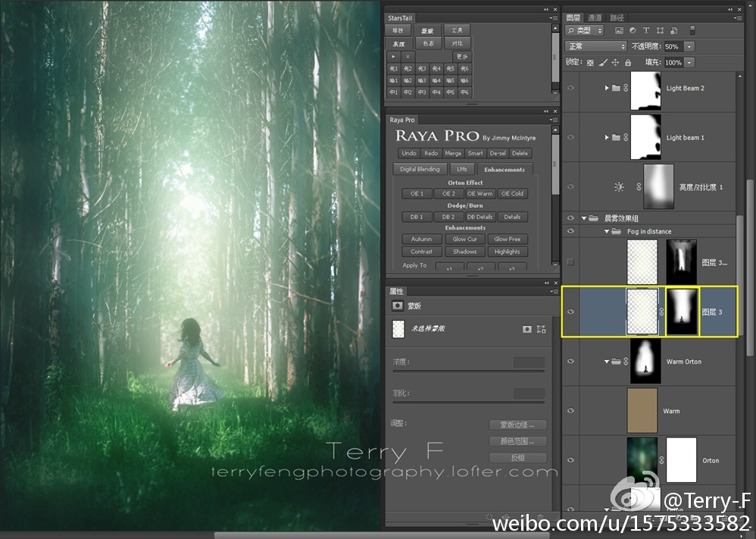The width and height of the screenshot is (756, 539).
Task: Filter layers by shape layers icon
Action: [660, 30]
